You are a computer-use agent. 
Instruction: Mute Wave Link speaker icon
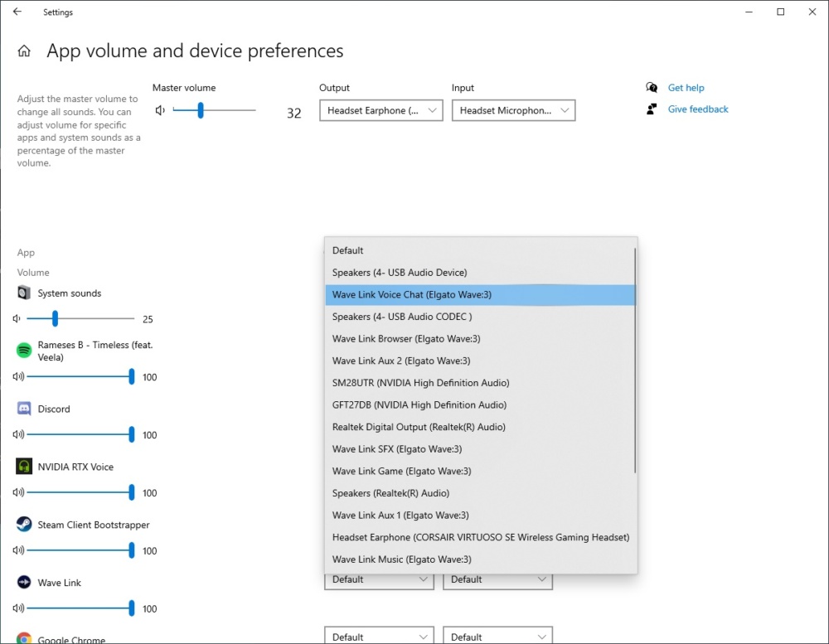point(18,608)
